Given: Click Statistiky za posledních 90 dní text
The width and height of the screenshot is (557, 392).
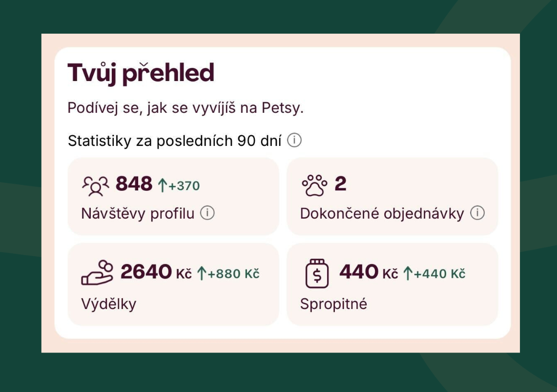Looking at the screenshot, I should [x=174, y=141].
